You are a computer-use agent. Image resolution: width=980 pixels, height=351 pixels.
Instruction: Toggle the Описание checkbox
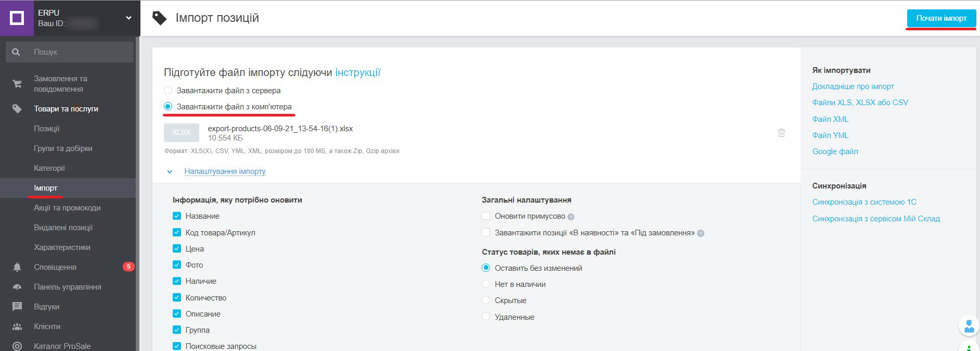(177, 314)
